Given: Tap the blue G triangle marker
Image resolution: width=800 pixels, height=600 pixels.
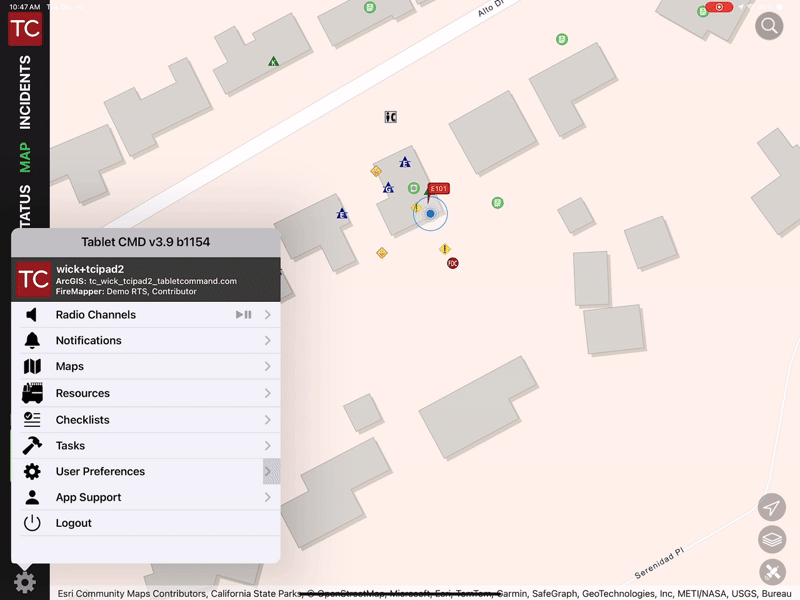Looking at the screenshot, I should pos(388,188).
